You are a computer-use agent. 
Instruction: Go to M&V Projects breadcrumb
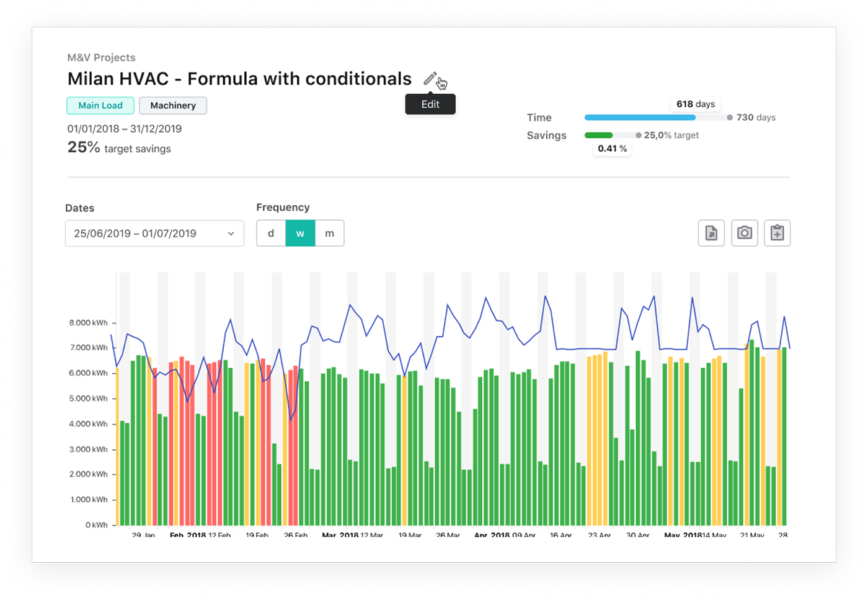point(101,58)
